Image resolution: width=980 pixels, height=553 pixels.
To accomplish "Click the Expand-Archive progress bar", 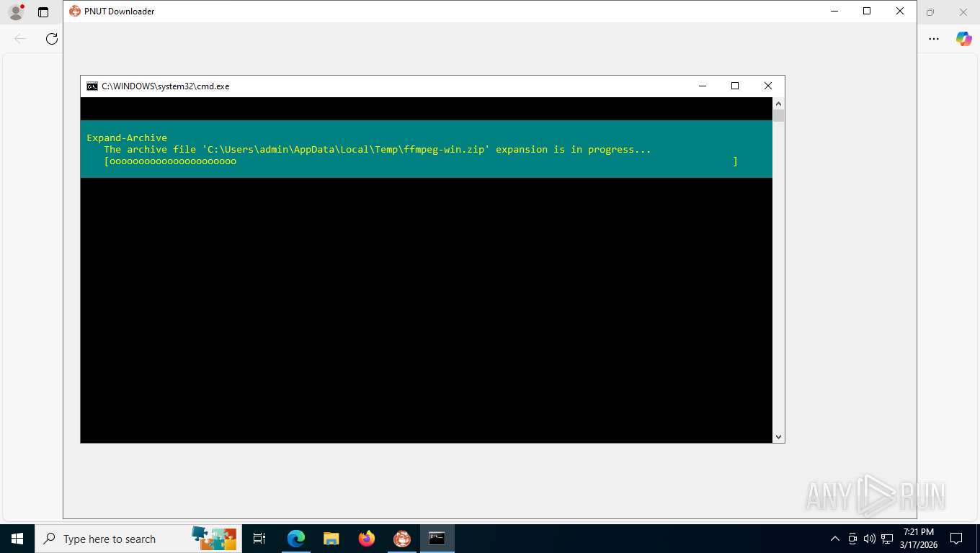I will 421,161.
